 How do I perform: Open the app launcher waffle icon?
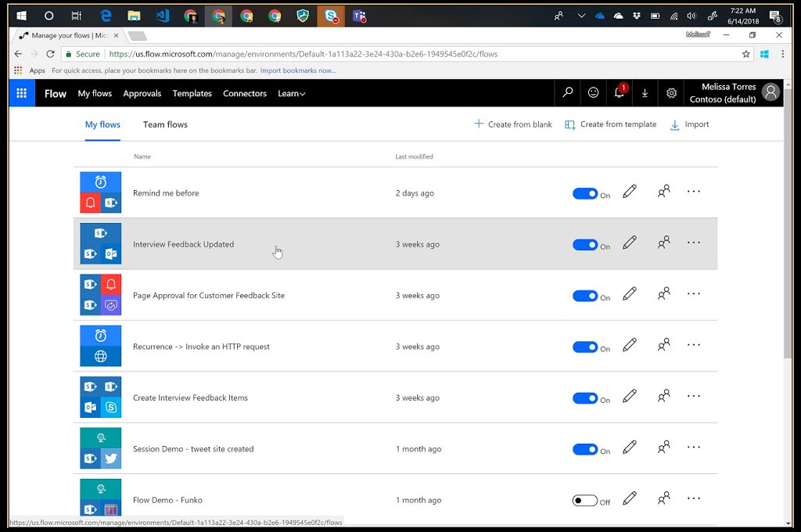coord(21,93)
